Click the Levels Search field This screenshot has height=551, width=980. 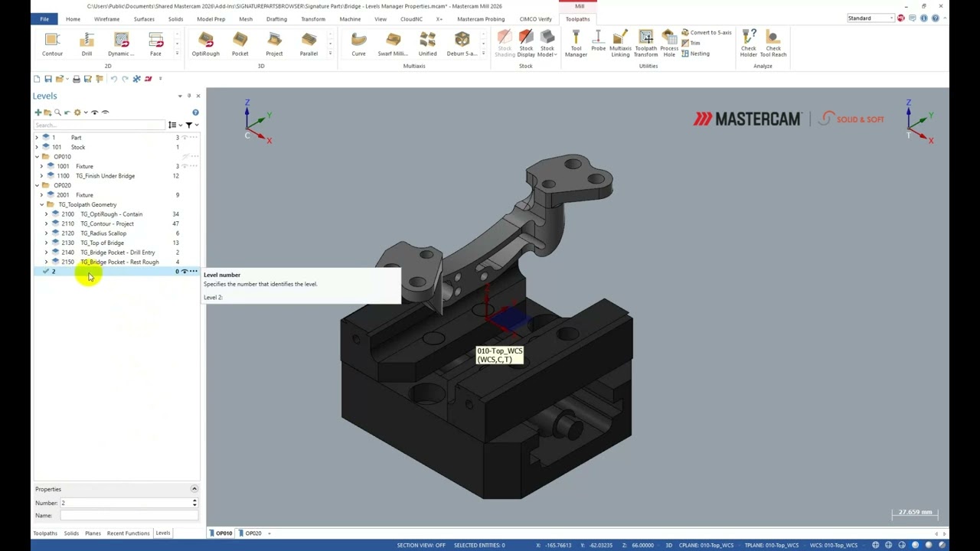click(x=100, y=125)
